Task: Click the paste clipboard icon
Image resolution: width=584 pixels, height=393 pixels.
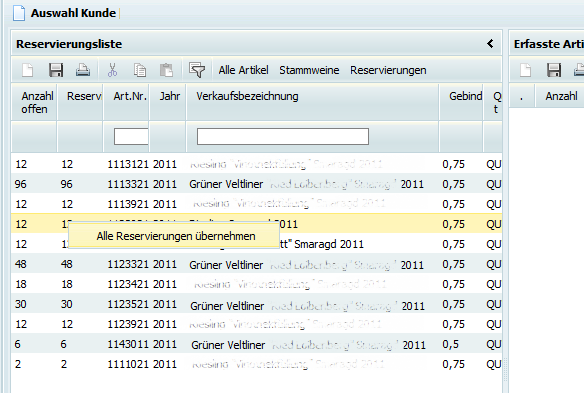Action: pos(166,70)
